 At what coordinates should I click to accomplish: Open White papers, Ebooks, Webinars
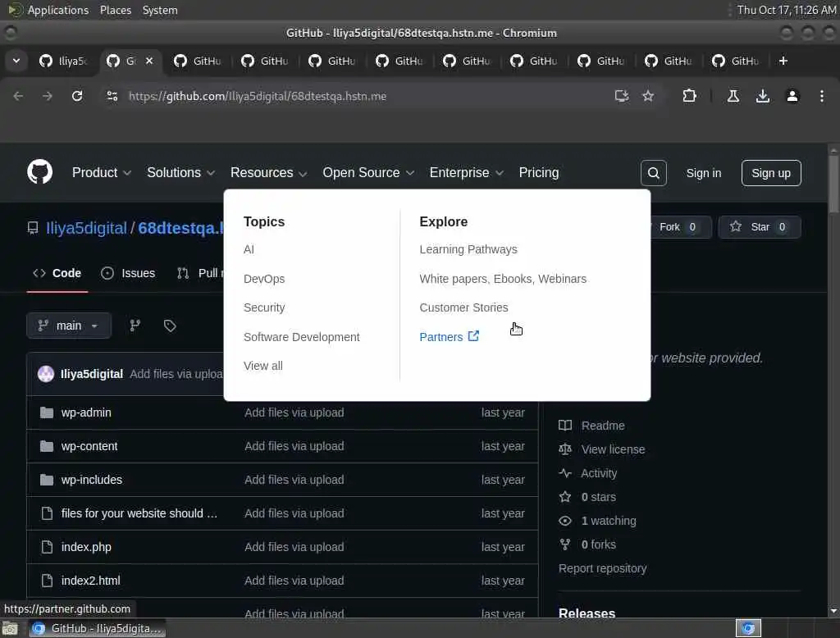(503, 279)
